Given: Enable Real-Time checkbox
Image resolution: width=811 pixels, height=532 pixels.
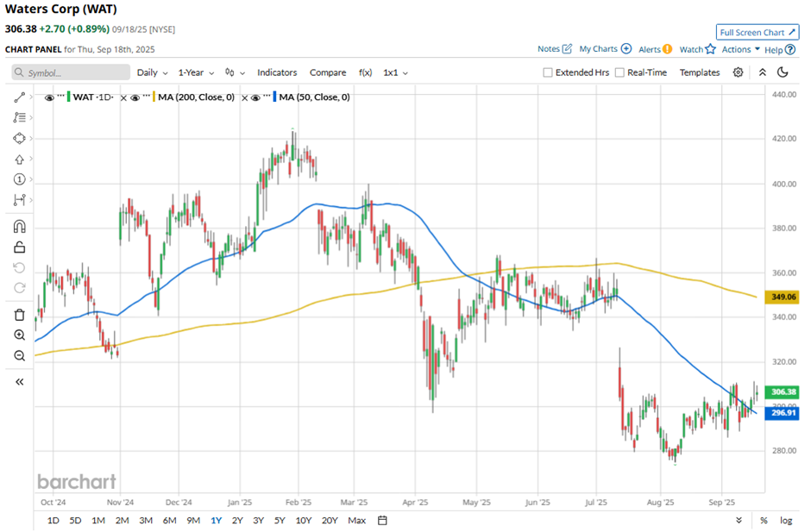Looking at the screenshot, I should click(x=619, y=72).
